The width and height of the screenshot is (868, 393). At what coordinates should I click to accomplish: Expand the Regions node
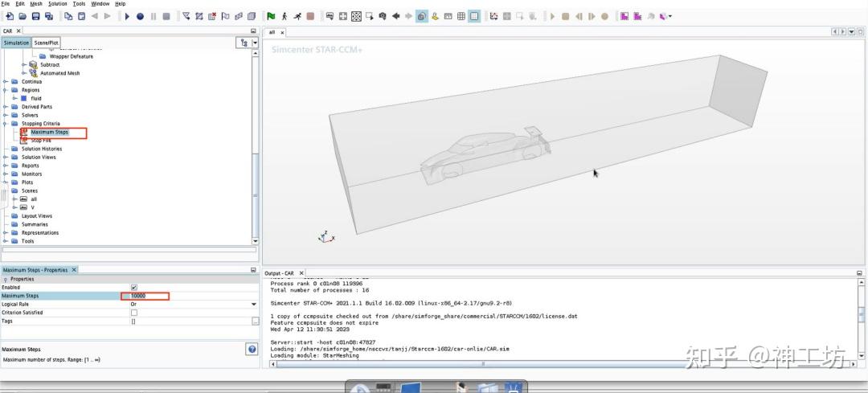[x=6, y=90]
